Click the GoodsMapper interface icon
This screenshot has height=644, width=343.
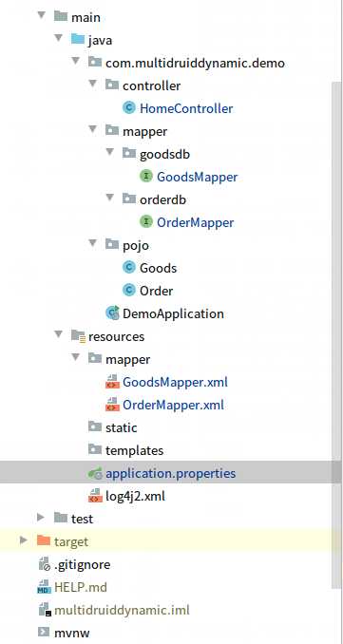[146, 176]
